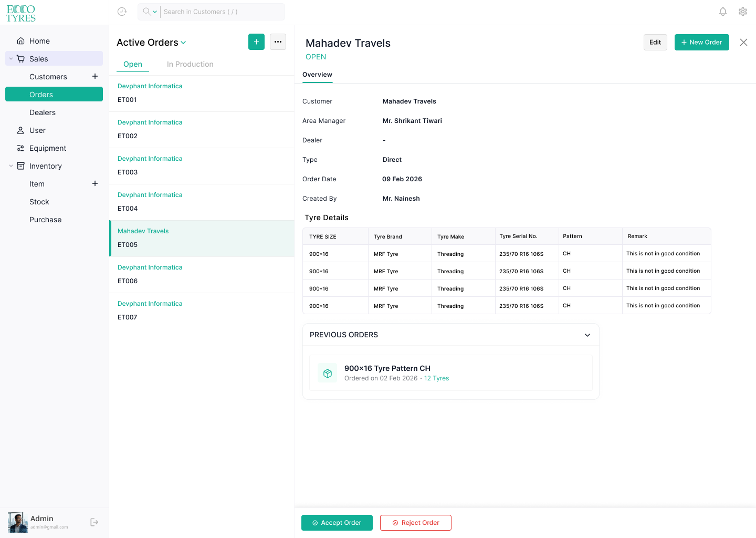This screenshot has width=756, height=538.
Task: Click the logout icon beside Admin
Action: coord(94,522)
